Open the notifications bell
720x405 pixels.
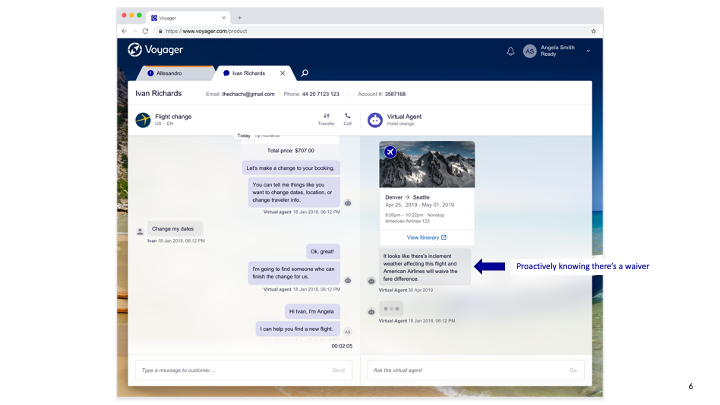pos(510,51)
